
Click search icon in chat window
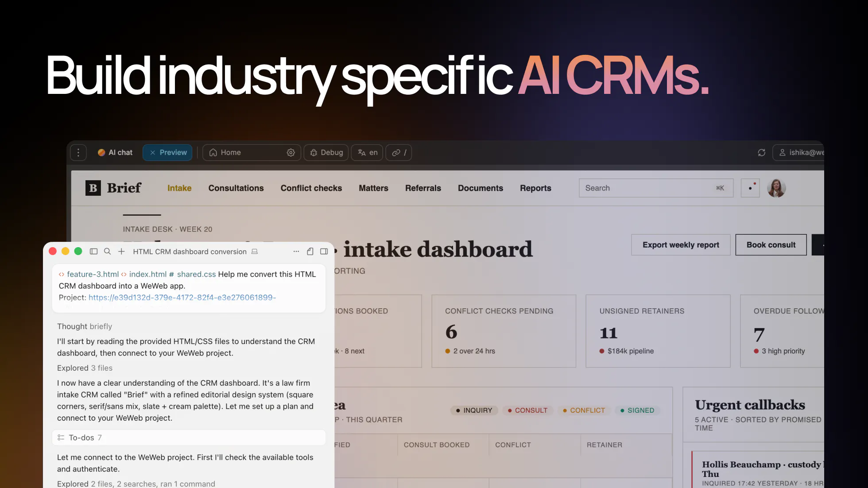click(107, 251)
